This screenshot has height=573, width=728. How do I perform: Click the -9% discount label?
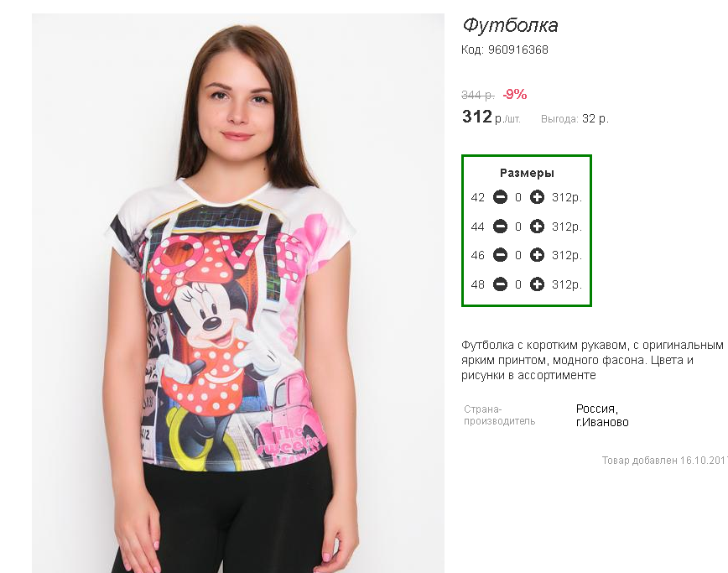(x=515, y=95)
